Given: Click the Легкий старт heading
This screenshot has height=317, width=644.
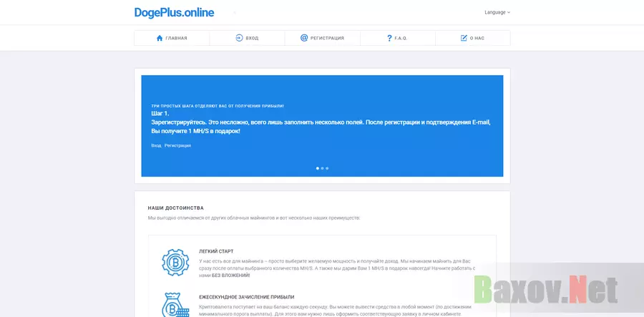Looking at the screenshot, I should (x=216, y=251).
